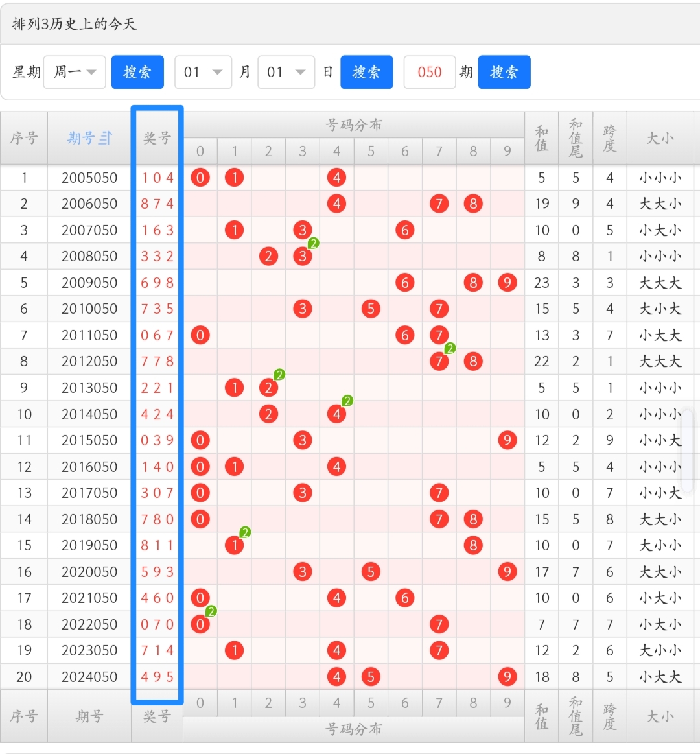Screen dimensions: 700x754
Task: Click the period input field showing 050
Action: tap(429, 72)
